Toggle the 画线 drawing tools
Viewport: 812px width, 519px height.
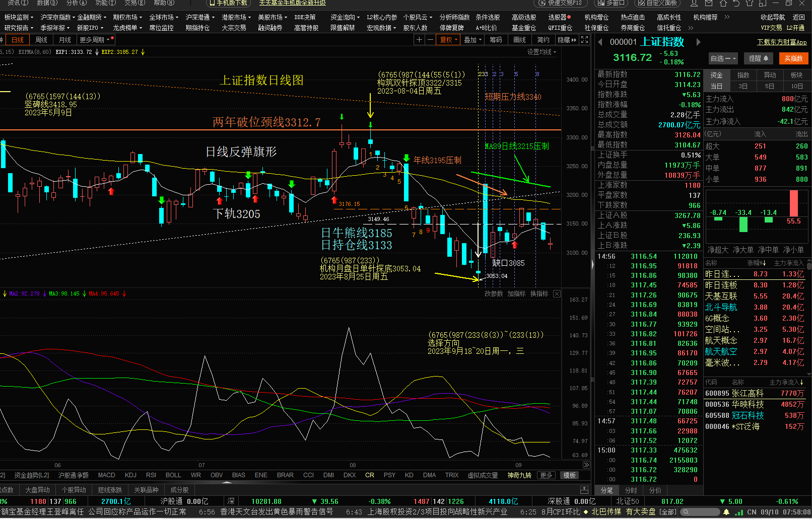[519, 40]
